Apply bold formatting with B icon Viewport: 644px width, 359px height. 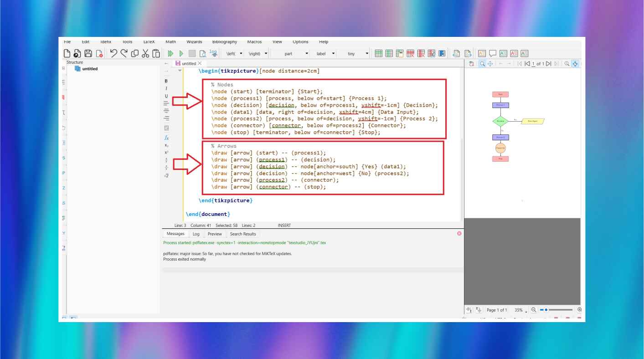click(166, 81)
